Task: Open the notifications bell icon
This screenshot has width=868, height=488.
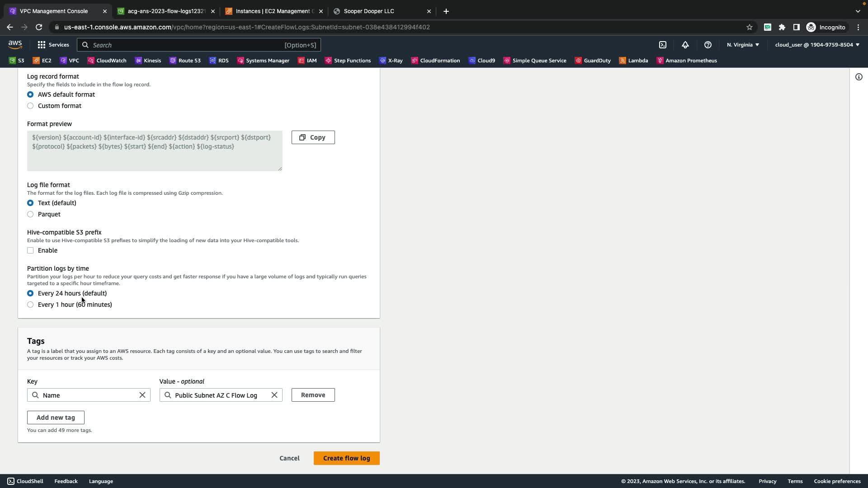Action: tap(685, 45)
